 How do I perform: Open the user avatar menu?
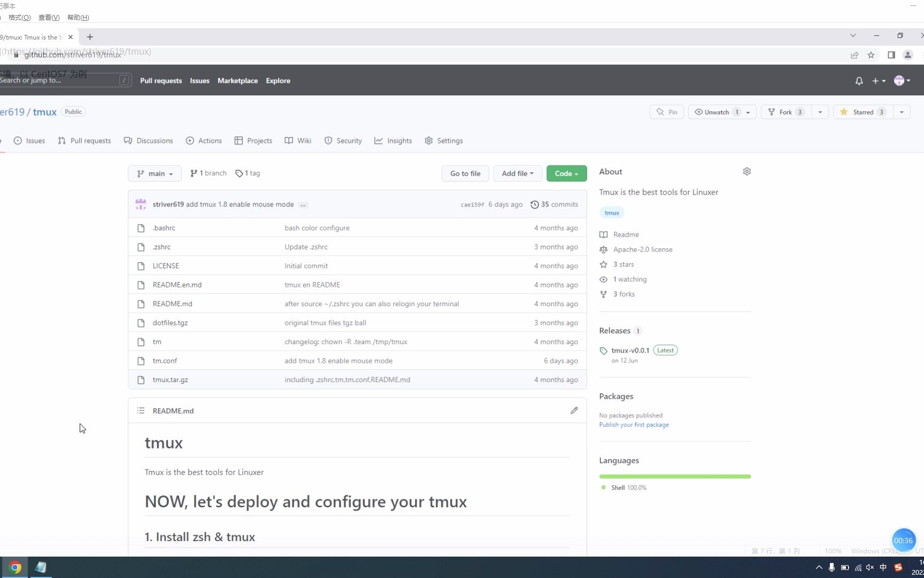(x=902, y=81)
